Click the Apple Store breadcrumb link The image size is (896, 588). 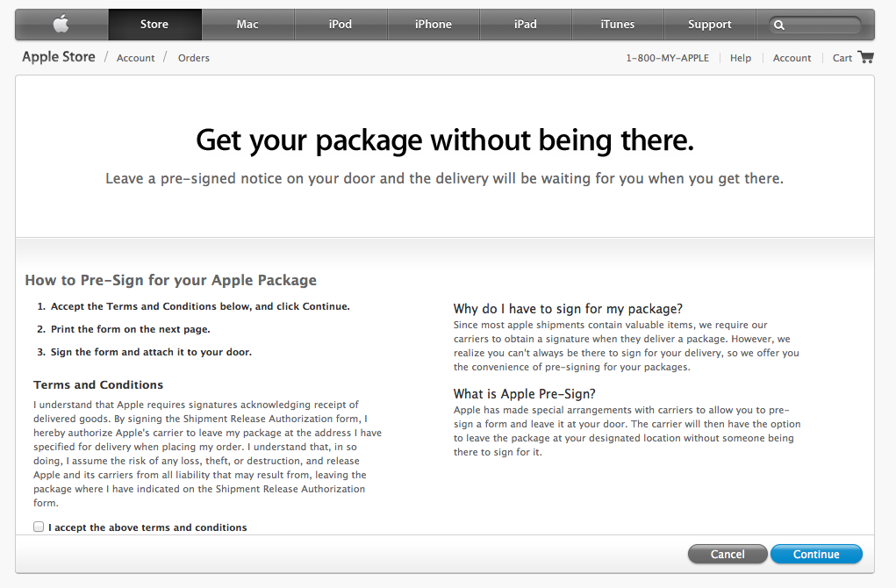pyautogui.click(x=59, y=56)
